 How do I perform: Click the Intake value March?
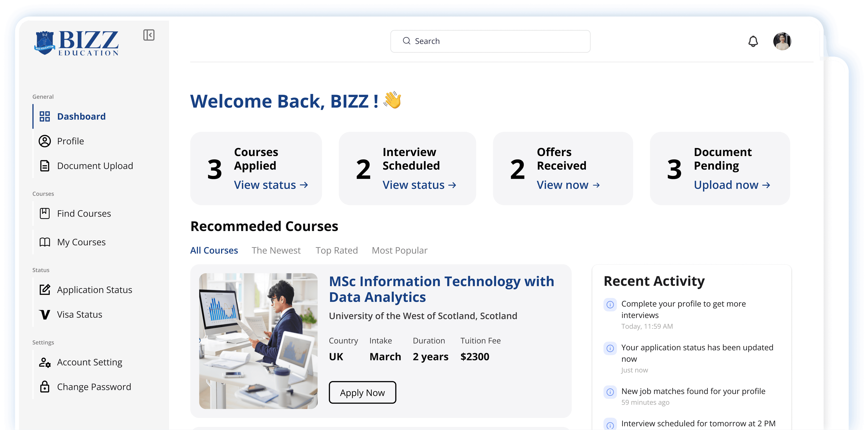coord(385,357)
